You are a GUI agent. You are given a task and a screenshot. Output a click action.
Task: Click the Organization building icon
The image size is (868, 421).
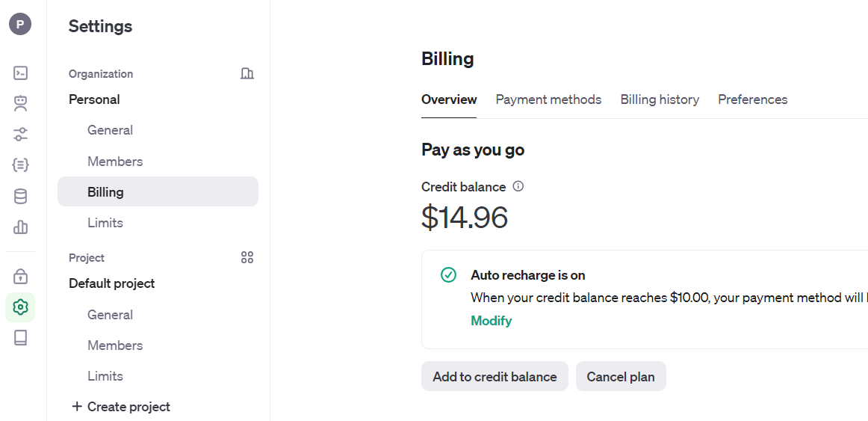247,73
